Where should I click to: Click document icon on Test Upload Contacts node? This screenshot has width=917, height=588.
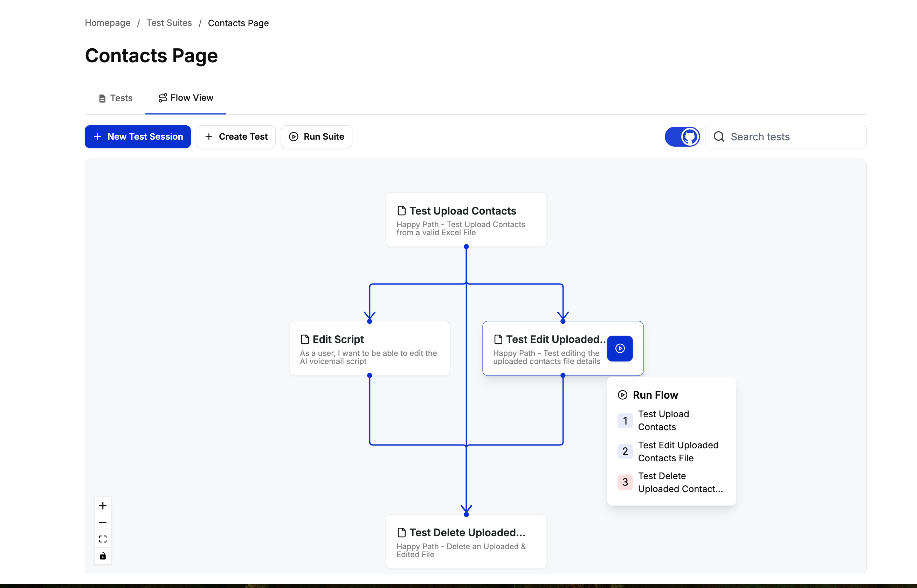[x=401, y=211]
